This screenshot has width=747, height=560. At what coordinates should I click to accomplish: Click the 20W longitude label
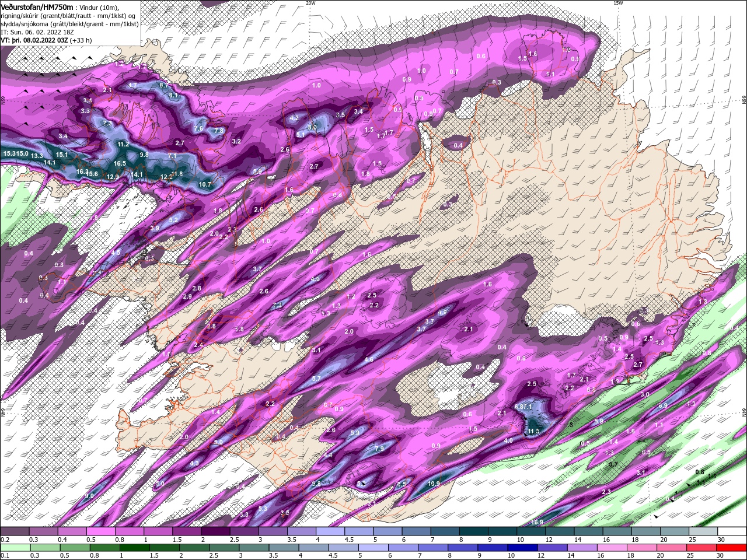pos(310,3)
